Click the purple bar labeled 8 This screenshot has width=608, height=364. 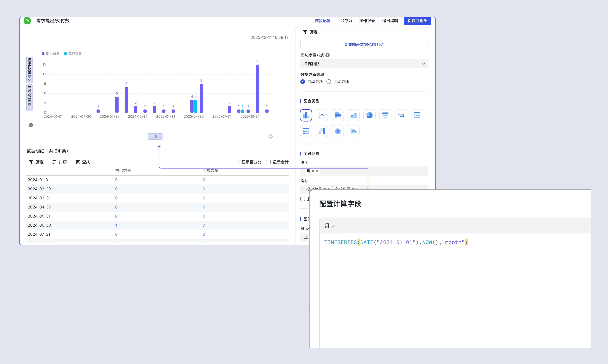tap(126, 100)
